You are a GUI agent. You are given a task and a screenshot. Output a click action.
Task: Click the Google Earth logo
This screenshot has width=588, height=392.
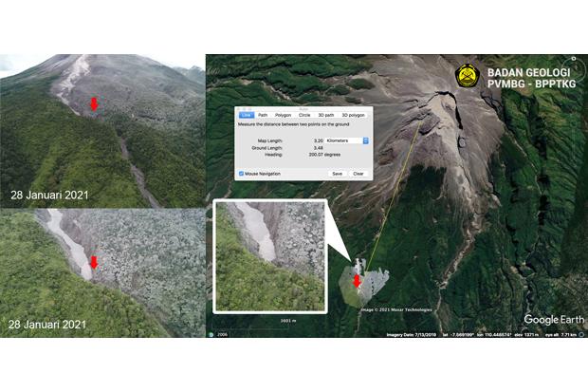point(554,320)
